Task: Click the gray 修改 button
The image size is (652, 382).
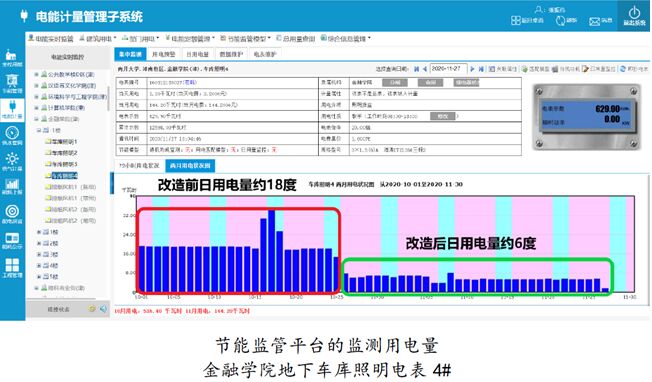Action: click(x=442, y=116)
